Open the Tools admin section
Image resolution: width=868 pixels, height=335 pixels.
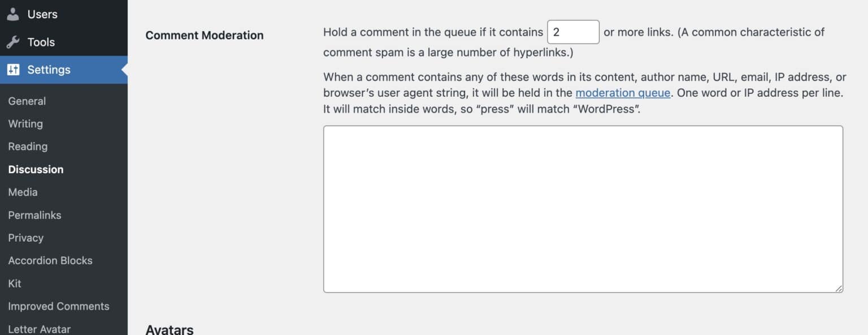coord(41,42)
